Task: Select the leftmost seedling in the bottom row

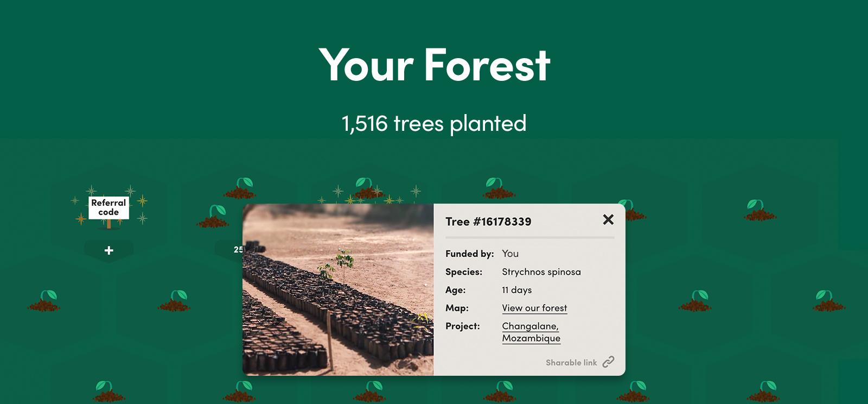Action: 109,392
